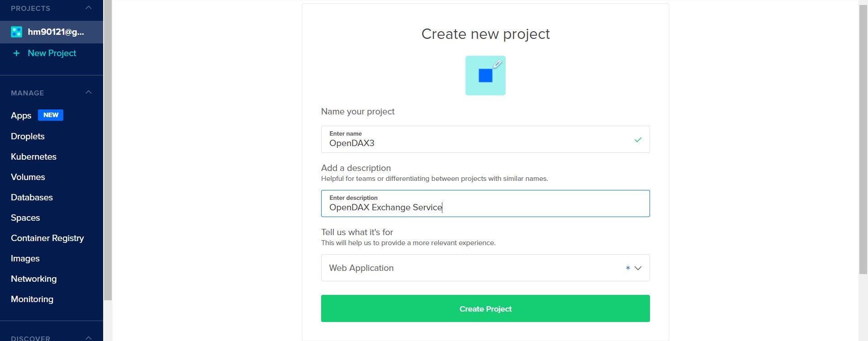The width and height of the screenshot is (868, 341).
Task: Open the Web Application purpose dropdown
Action: [x=485, y=268]
